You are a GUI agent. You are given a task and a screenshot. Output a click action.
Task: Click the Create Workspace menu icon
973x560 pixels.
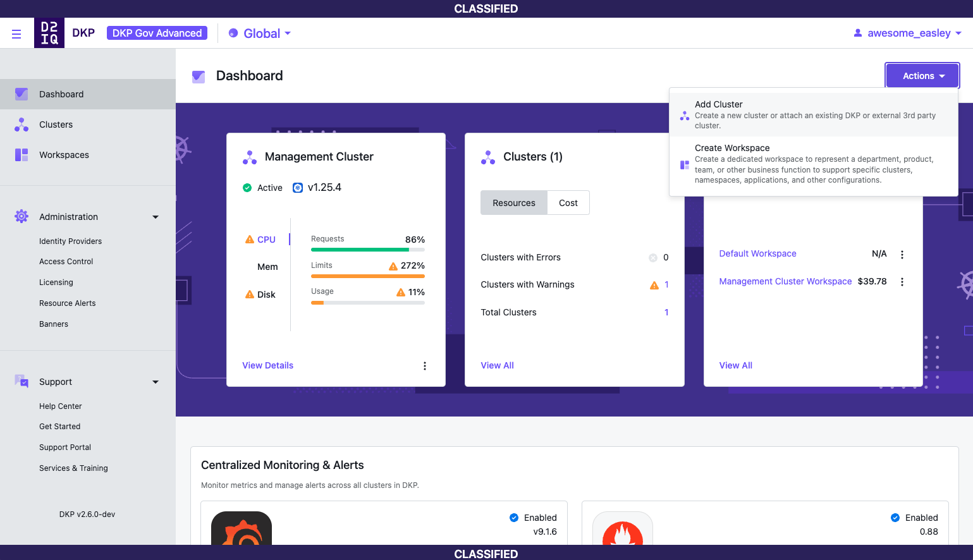coord(685,165)
